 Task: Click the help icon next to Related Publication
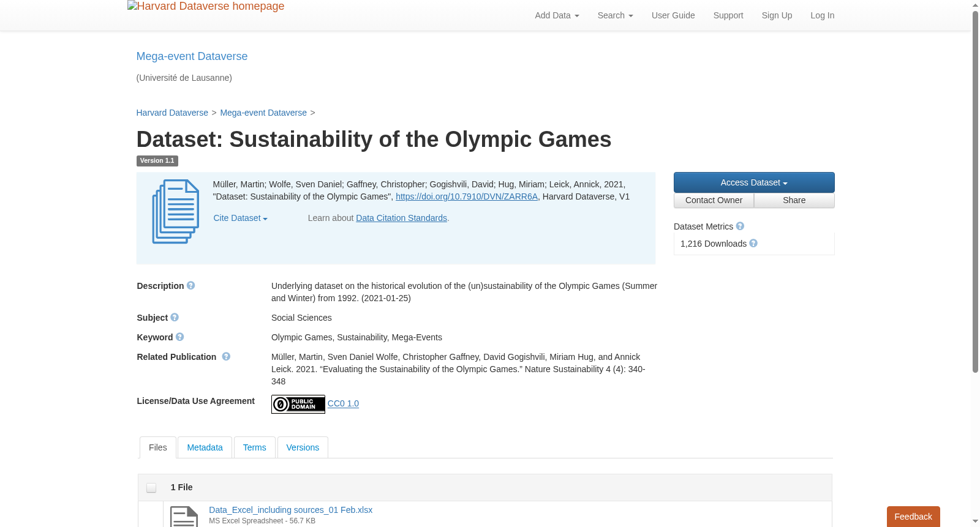226,357
